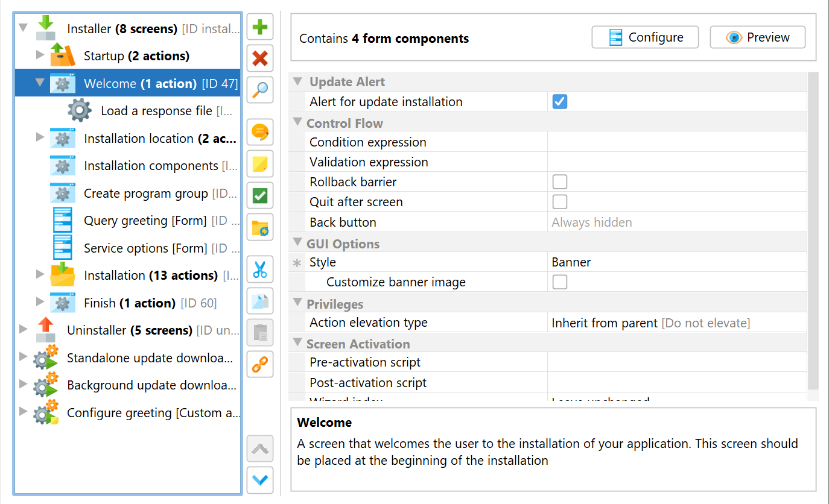Click the Uninstaller red arrow icon
829x504 pixels.
pos(46,330)
